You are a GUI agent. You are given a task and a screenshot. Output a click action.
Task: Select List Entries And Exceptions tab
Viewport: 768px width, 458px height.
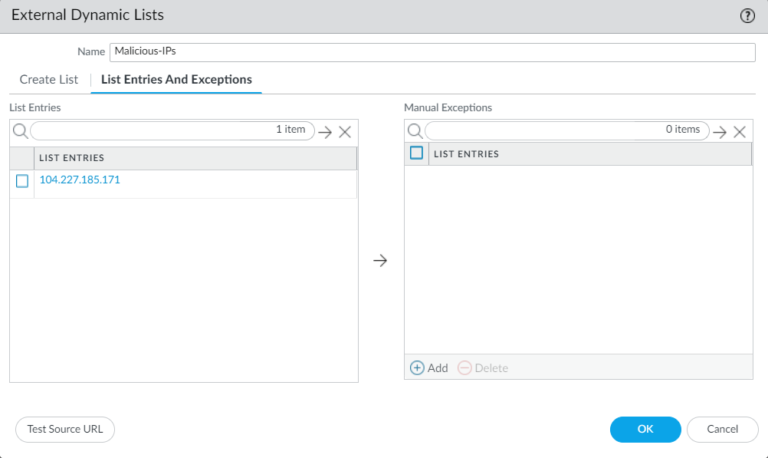[x=176, y=79]
